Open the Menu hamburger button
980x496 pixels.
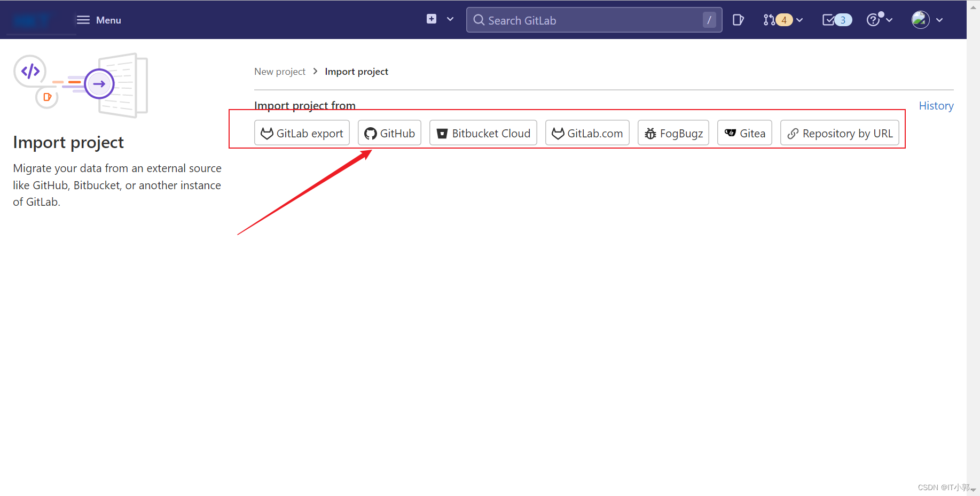99,20
